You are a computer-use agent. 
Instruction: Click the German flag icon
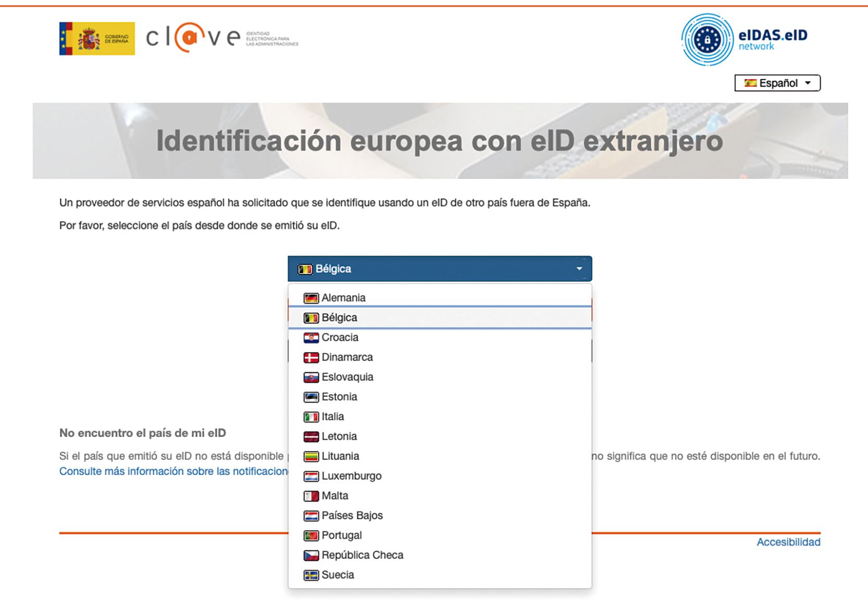(311, 298)
